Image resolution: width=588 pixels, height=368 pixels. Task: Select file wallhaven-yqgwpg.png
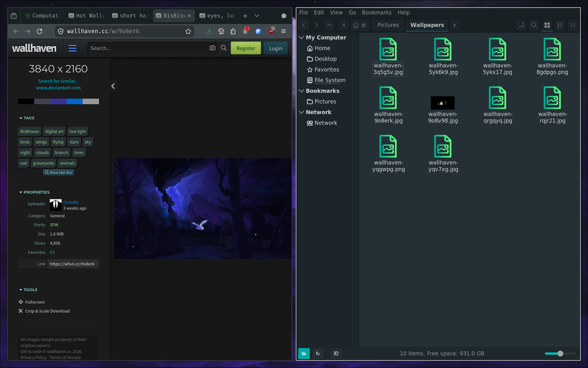click(388, 154)
